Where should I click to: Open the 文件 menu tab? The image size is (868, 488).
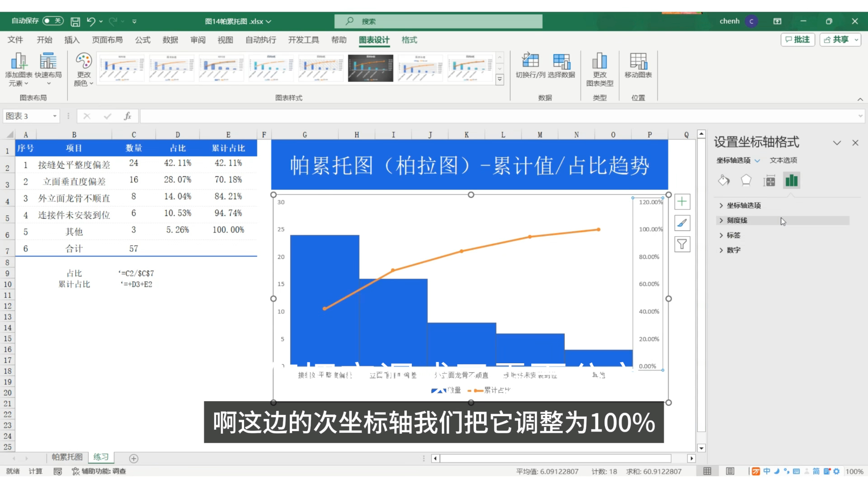(x=15, y=40)
